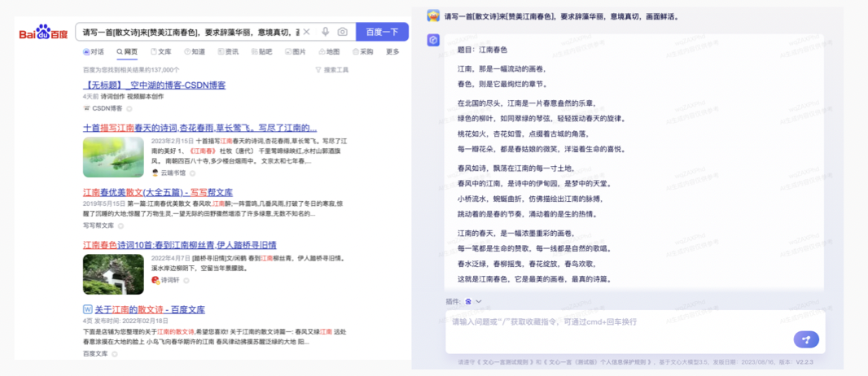Click the 文心一言 bot avatar icon
This screenshot has width=868, height=376.
coord(433,40)
